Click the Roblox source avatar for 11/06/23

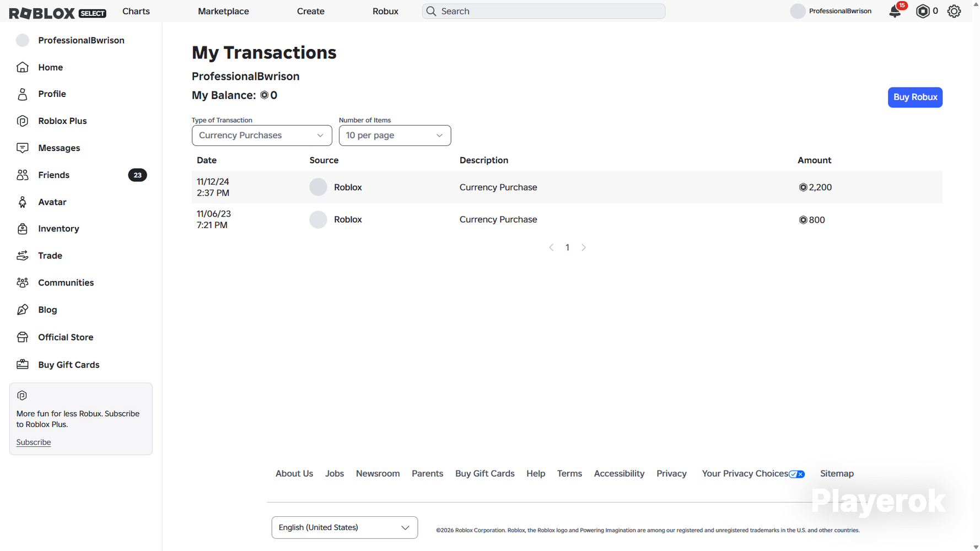click(x=318, y=219)
